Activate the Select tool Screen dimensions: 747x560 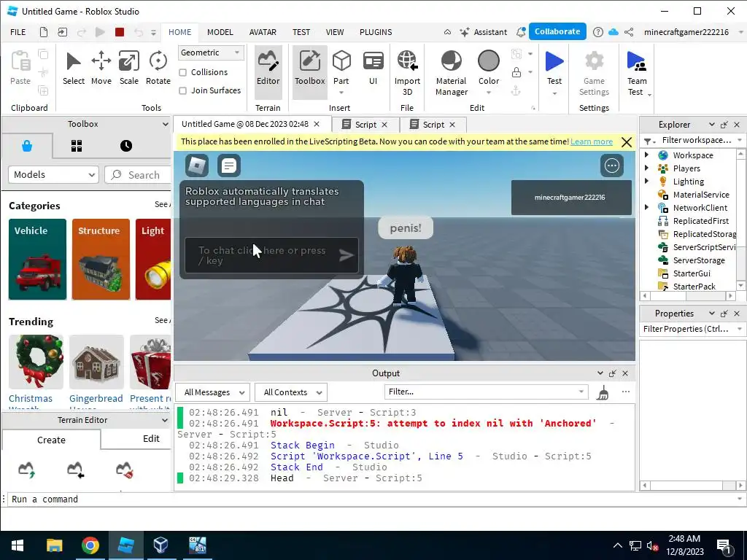tap(74, 68)
